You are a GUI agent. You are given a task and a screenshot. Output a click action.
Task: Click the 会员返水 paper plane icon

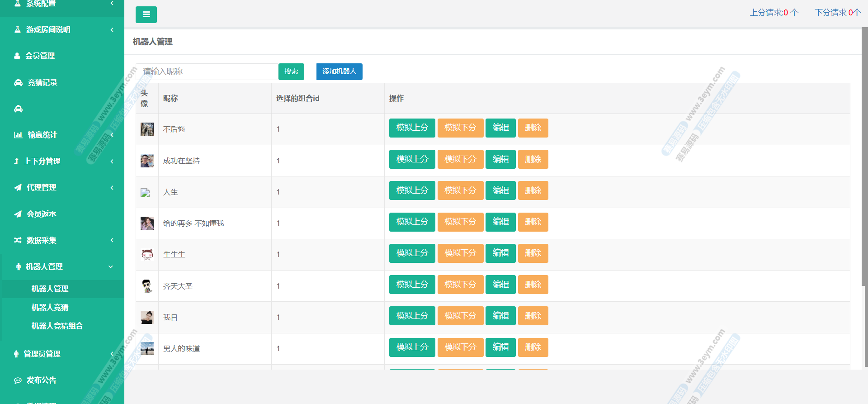[18, 214]
